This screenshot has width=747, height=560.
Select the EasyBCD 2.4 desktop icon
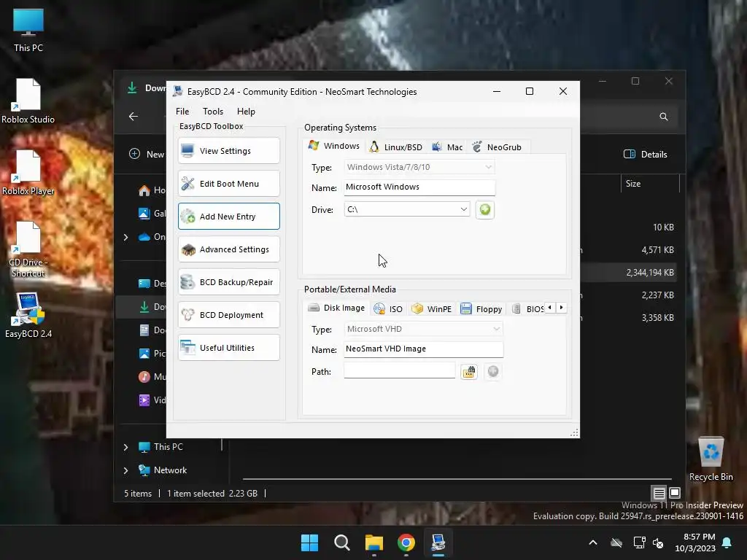pos(28,315)
